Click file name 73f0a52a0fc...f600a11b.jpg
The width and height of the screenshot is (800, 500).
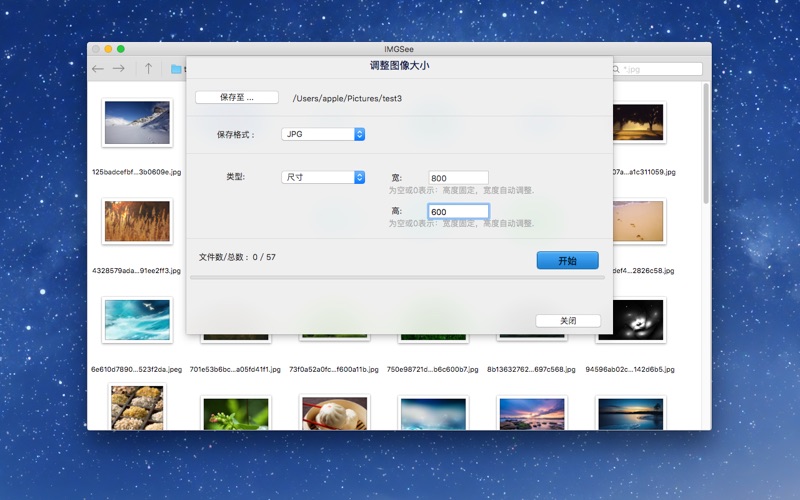(334, 369)
